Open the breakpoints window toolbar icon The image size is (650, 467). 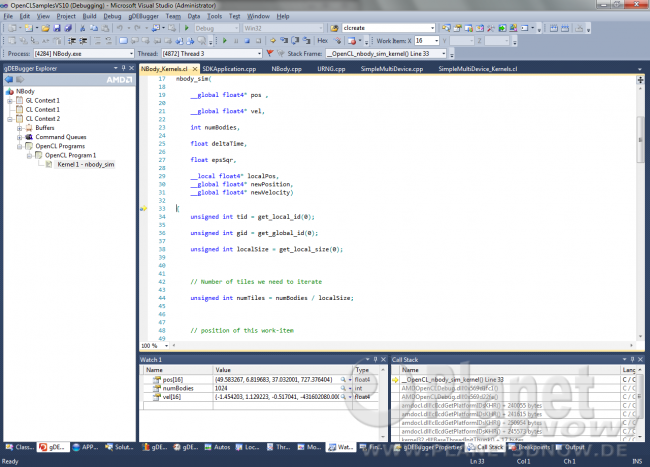(352, 41)
